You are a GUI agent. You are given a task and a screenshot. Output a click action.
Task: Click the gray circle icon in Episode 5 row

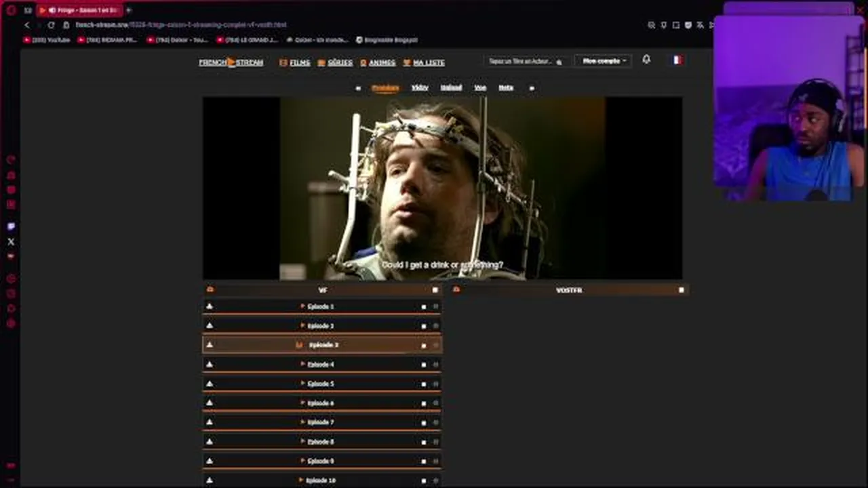point(435,384)
